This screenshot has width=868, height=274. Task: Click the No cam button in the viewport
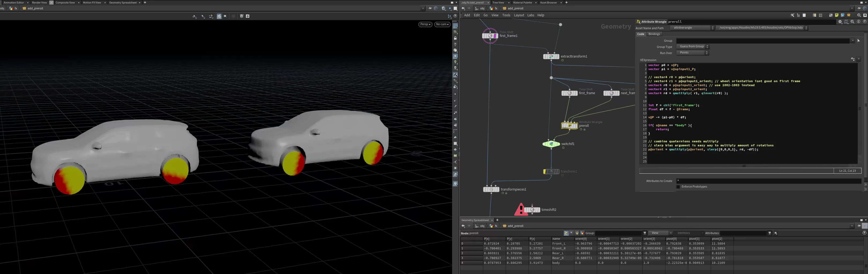click(x=442, y=24)
